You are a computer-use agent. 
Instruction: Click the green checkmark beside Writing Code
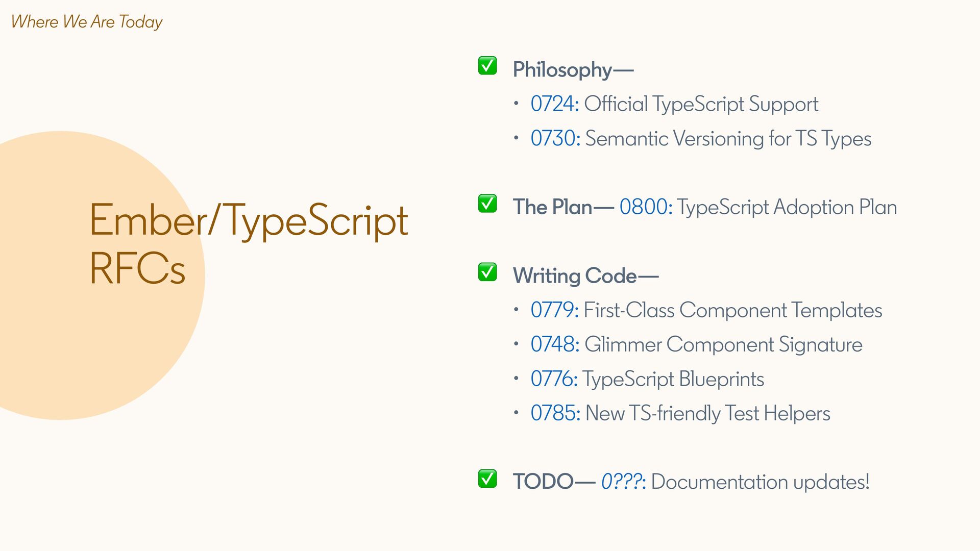pos(487,272)
